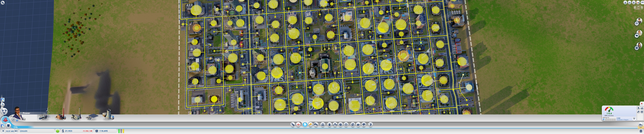Open the Roads menu

[292, 124]
